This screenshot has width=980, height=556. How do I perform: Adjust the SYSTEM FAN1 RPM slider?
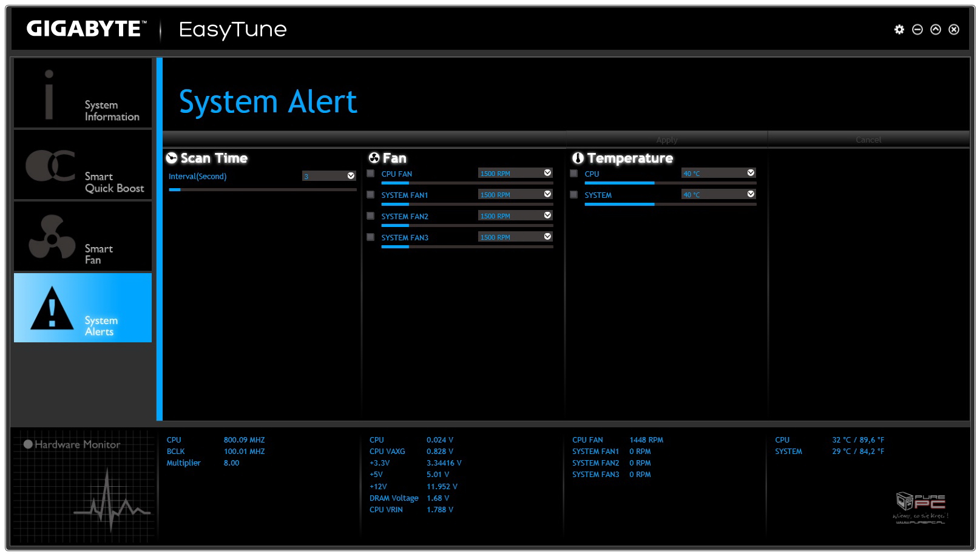pyautogui.click(x=467, y=204)
